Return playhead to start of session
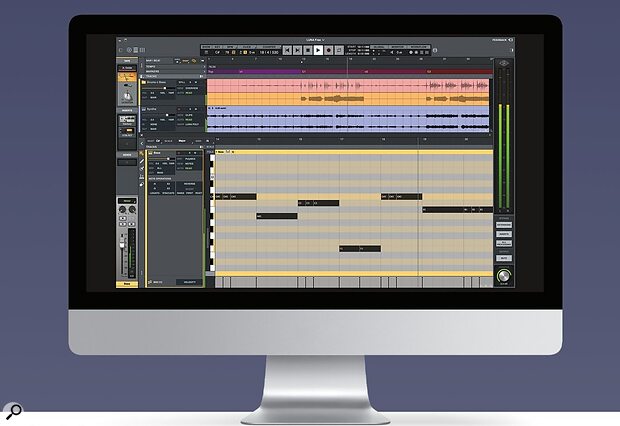Image resolution: width=620 pixels, height=426 pixels. (287, 50)
